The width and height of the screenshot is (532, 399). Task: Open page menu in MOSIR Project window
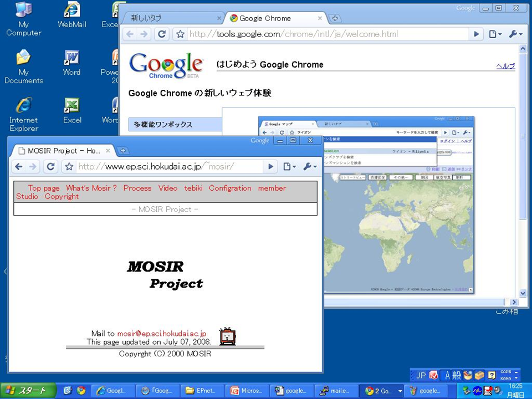pyautogui.click(x=289, y=167)
